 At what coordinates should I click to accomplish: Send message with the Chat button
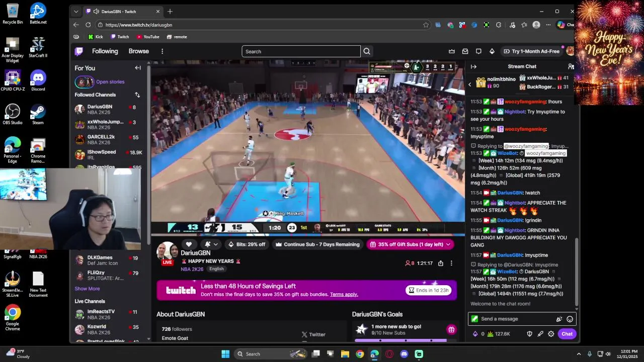pos(567,334)
